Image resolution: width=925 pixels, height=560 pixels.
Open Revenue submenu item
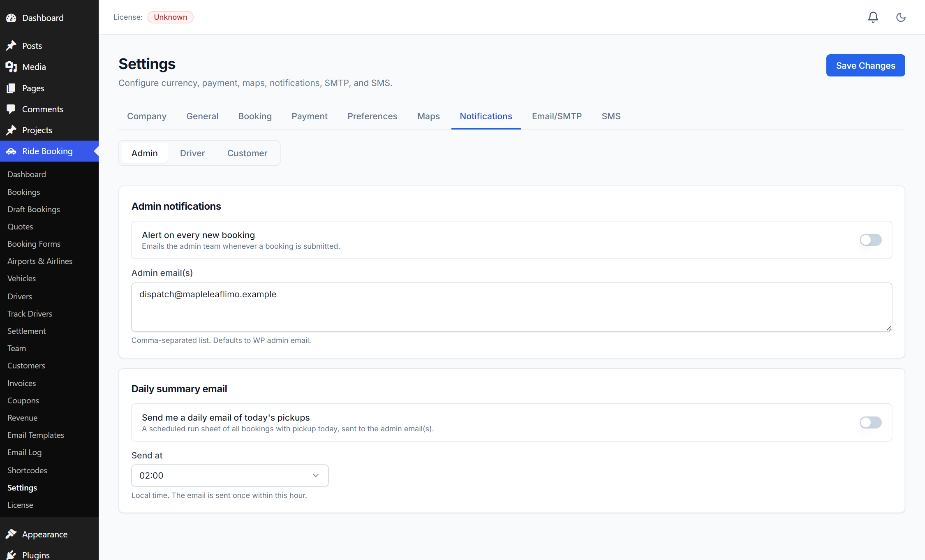[x=22, y=418]
